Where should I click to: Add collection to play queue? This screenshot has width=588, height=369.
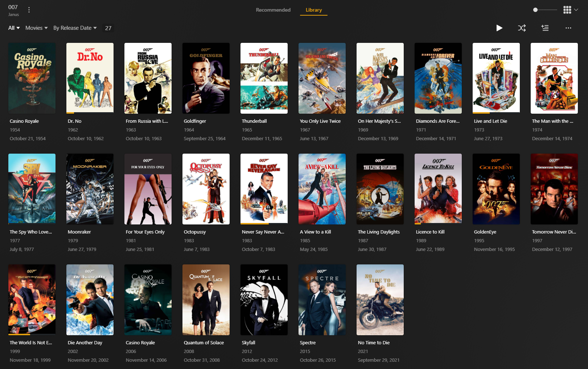545,28
